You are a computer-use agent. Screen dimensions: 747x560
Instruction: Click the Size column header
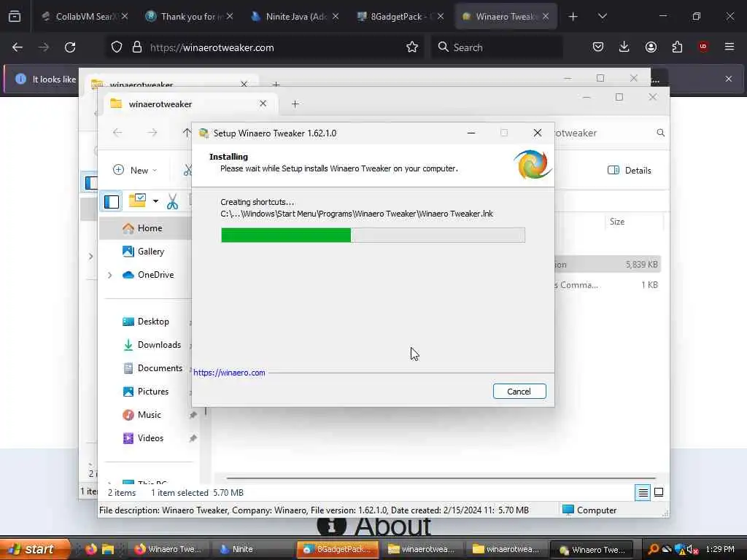coord(617,222)
